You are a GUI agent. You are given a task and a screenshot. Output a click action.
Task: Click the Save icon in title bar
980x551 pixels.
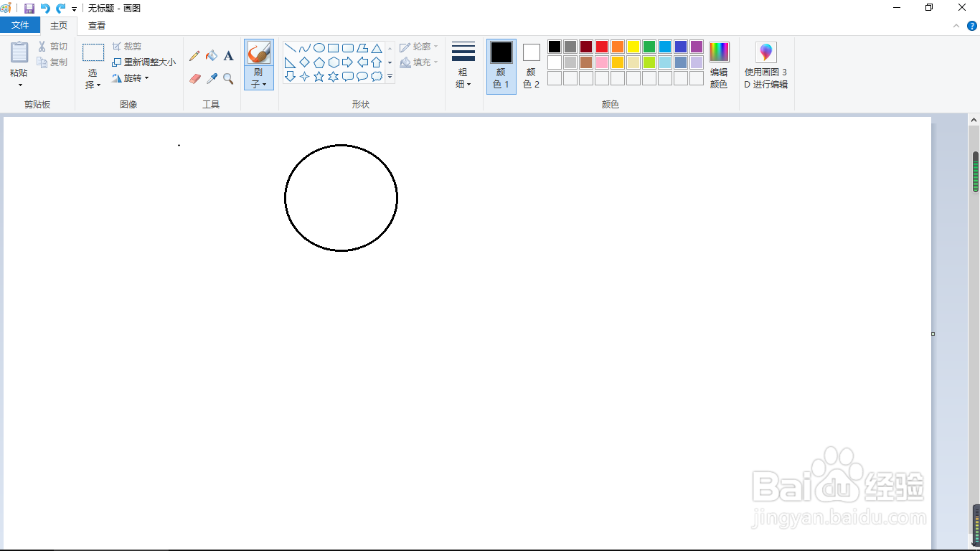29,8
